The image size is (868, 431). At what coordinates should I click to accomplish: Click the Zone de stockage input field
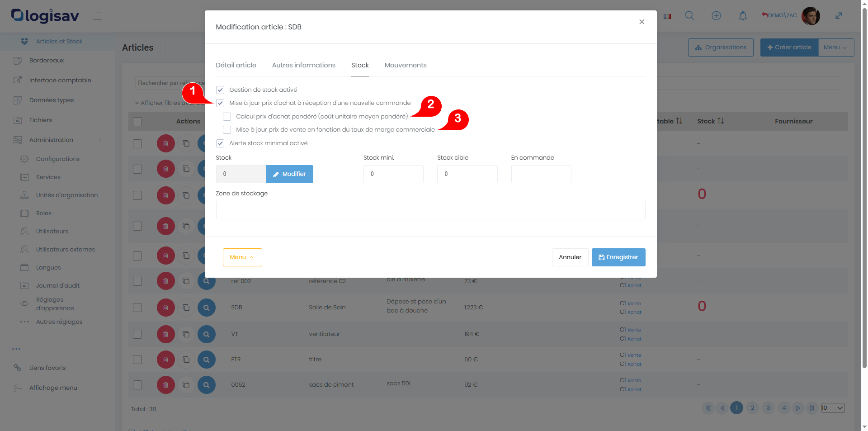430,210
